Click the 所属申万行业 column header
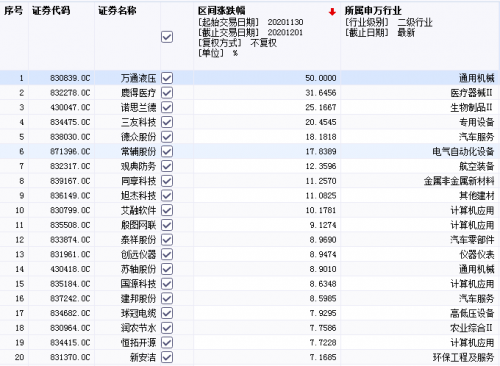 point(373,11)
